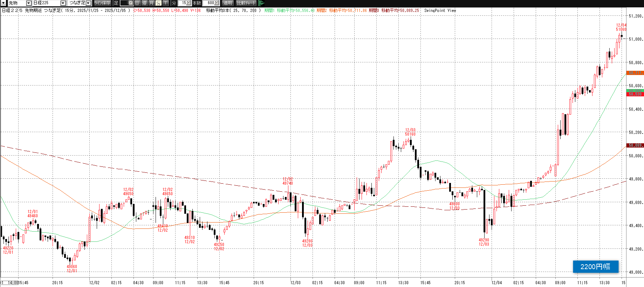The height and width of the screenshot is (287, 644).
Task: Click the ライン保存 button
Action: (x=102, y=3)
